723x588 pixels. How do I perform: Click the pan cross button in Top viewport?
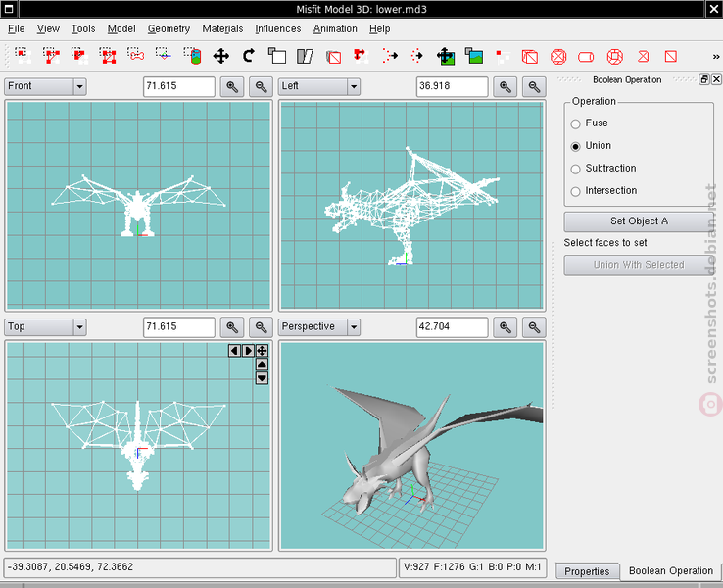point(262,351)
